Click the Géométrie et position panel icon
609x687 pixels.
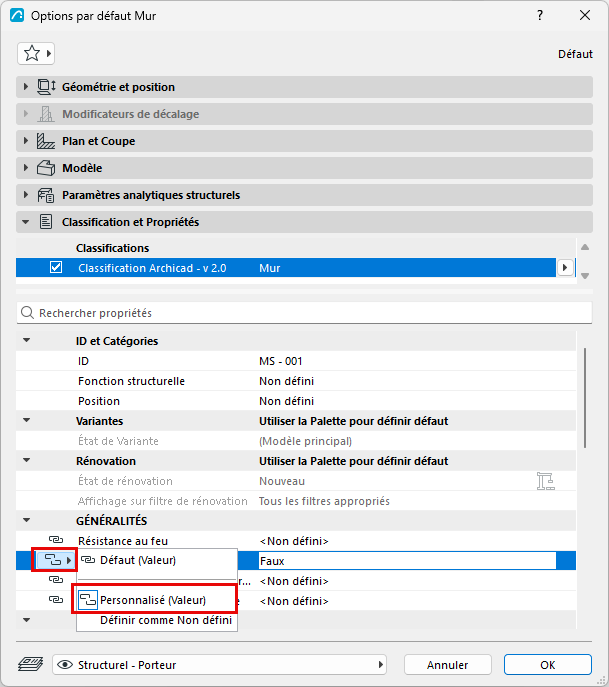pos(46,87)
